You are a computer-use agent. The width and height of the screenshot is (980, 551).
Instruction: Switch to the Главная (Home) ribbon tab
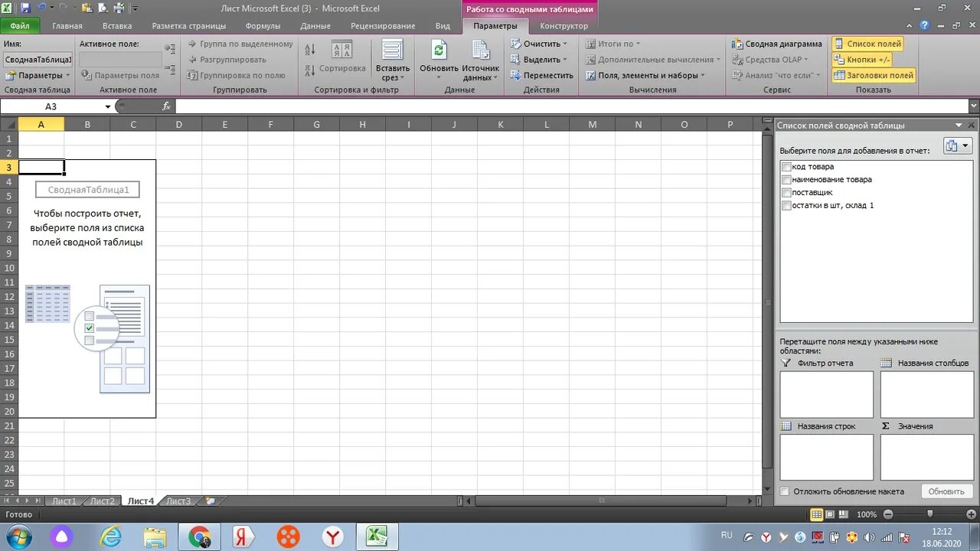point(67,26)
